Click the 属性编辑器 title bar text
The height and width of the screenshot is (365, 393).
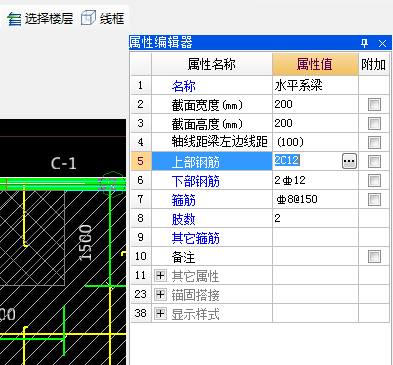point(161,43)
